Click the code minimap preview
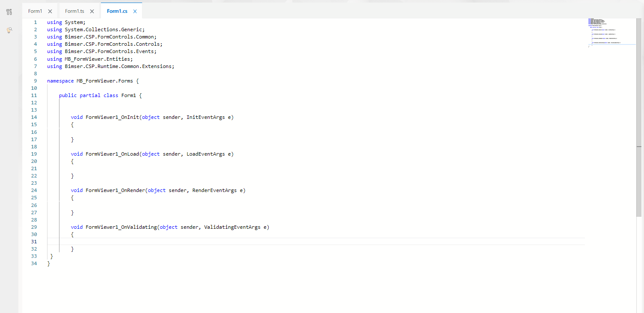The width and height of the screenshot is (644, 313). [x=612, y=32]
